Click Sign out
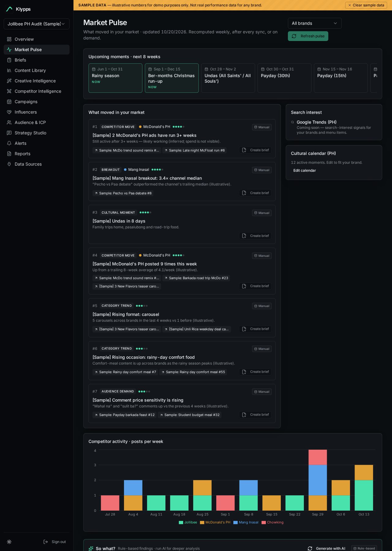 (55, 542)
